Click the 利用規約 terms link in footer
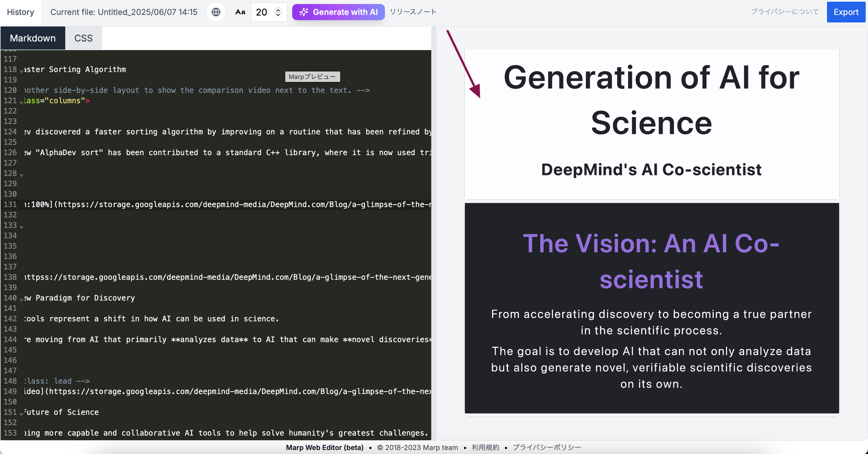Screen dimensions: 868x454 coord(485,447)
